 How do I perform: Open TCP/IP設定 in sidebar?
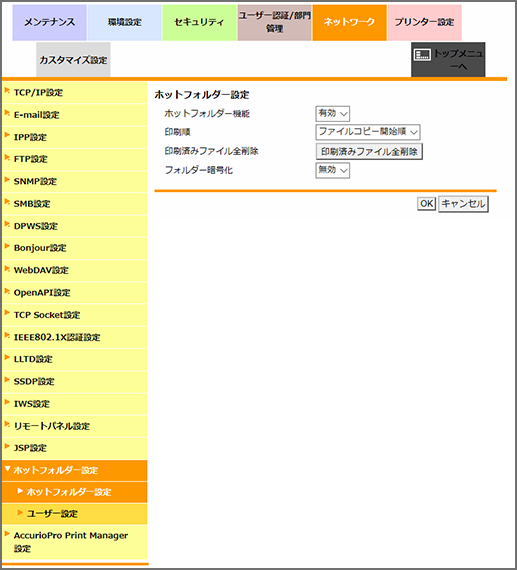tap(75, 93)
